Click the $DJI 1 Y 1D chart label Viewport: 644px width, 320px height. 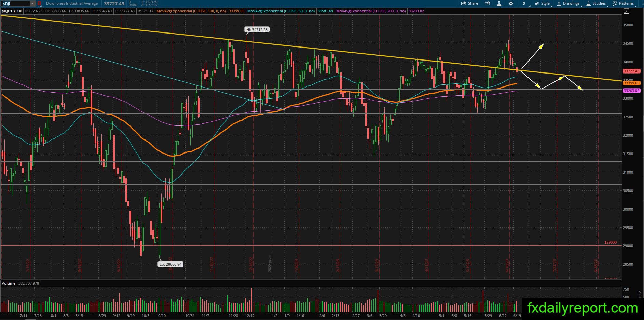tap(12, 11)
